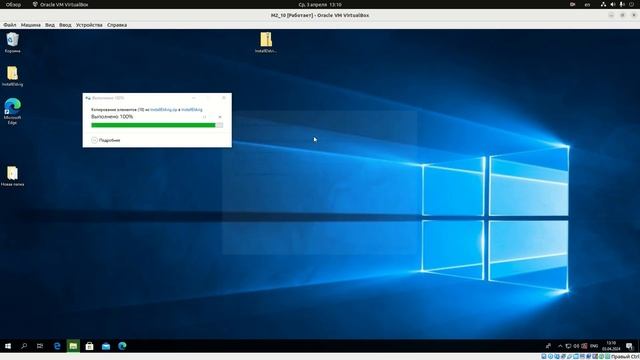Open the Вид menu in VirtualBox
640x360 pixels.
[50, 25]
